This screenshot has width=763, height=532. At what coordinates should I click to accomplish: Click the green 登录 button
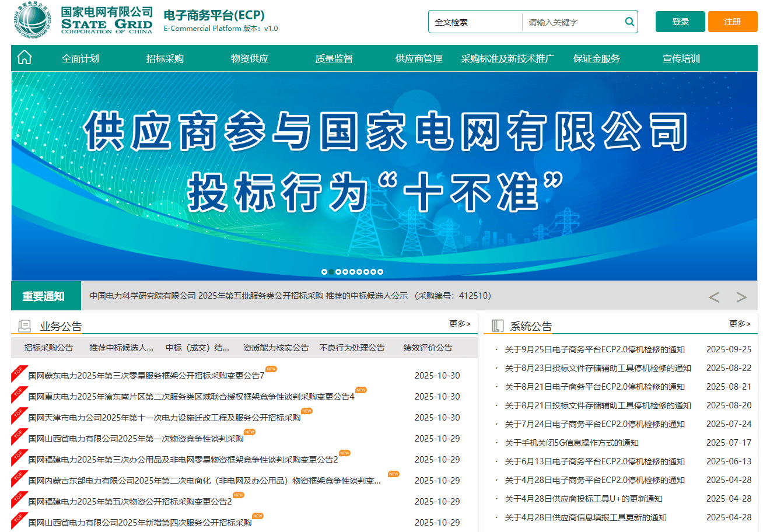click(x=680, y=22)
